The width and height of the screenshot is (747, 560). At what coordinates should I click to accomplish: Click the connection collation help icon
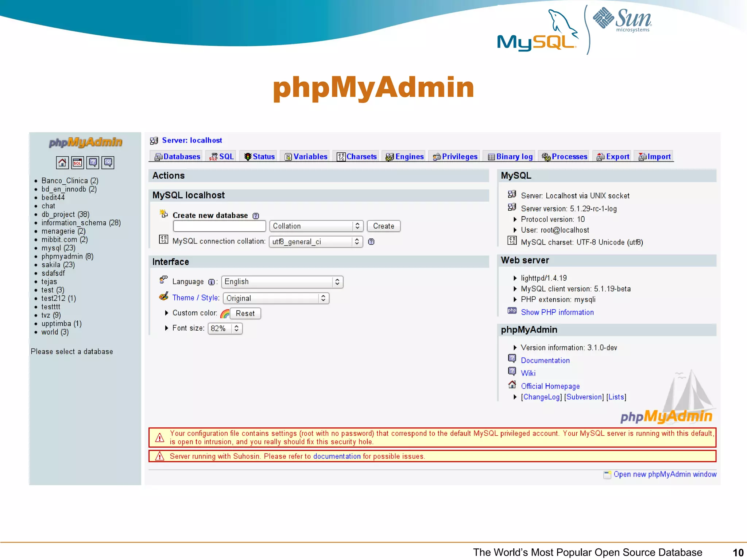(371, 242)
